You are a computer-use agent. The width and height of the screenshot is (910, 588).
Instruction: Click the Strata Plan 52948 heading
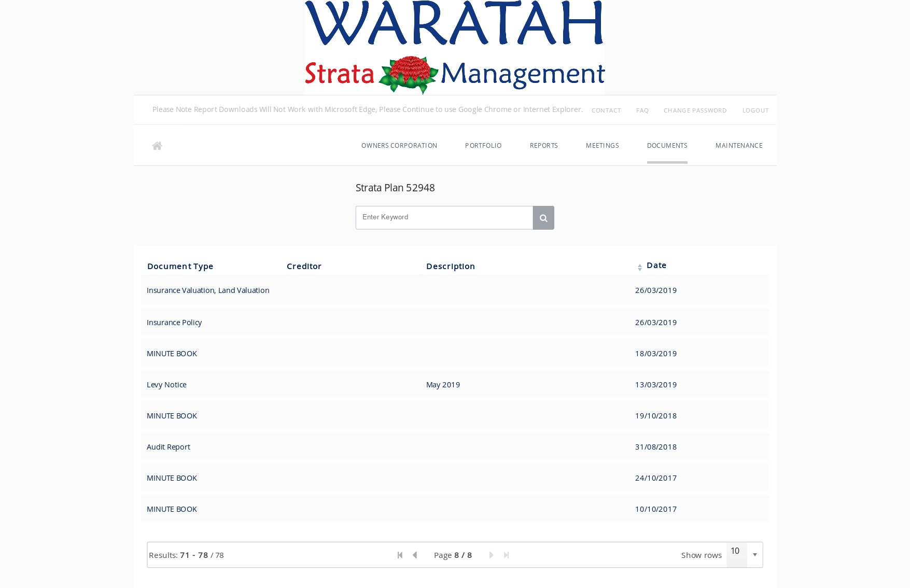pyautogui.click(x=395, y=188)
